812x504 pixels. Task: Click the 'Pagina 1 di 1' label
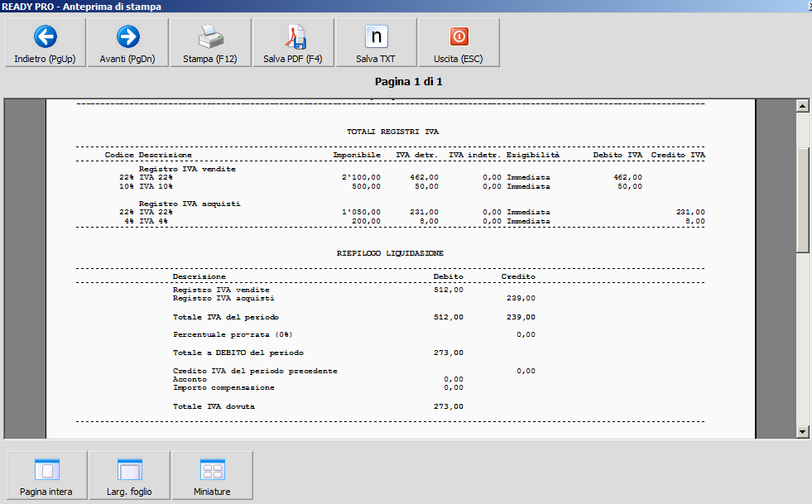click(409, 81)
